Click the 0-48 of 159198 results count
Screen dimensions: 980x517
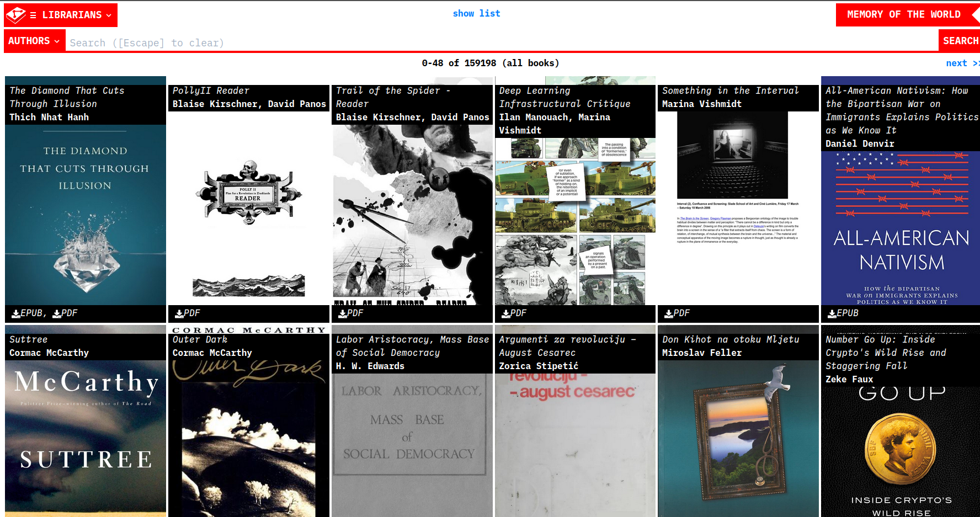[x=490, y=63]
